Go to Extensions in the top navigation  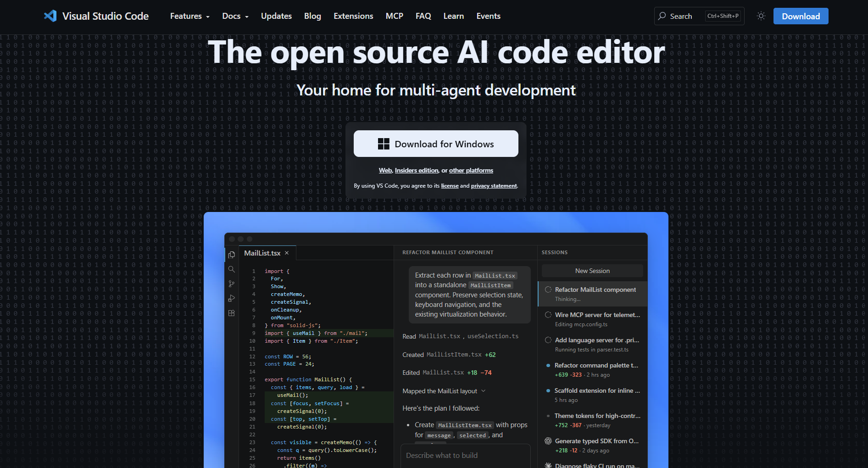tap(353, 16)
